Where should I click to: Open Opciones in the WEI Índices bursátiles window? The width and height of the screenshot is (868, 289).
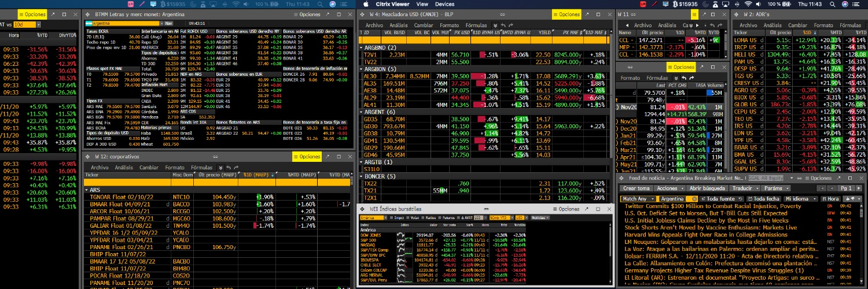(x=567, y=209)
